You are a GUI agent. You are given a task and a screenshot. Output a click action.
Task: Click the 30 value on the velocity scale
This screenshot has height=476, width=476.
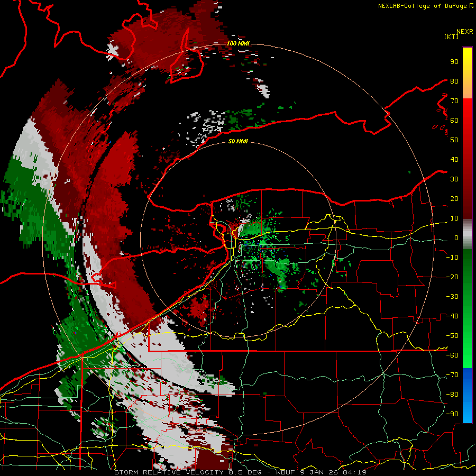[x=454, y=179]
